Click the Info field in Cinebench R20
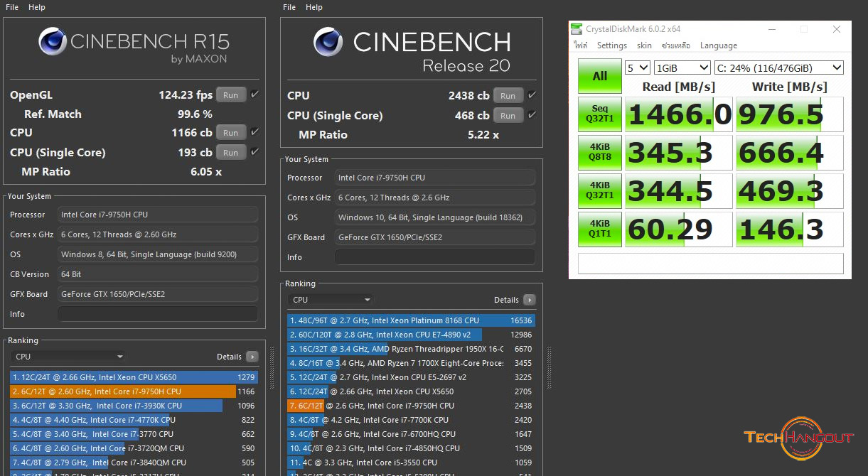The height and width of the screenshot is (476, 868). coord(435,257)
